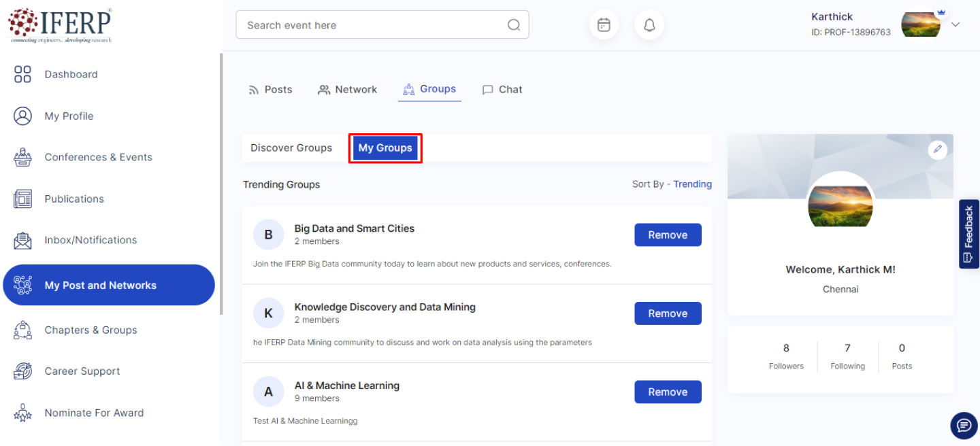Screen dimensions: 980x446
Task: Remove the Big Data and Smart Cities group
Action: [668, 235]
